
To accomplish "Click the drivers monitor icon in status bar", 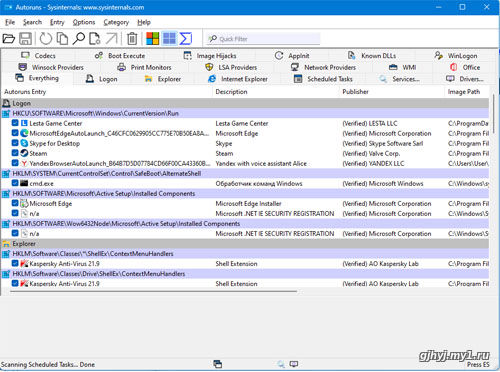I will [294, 364].
